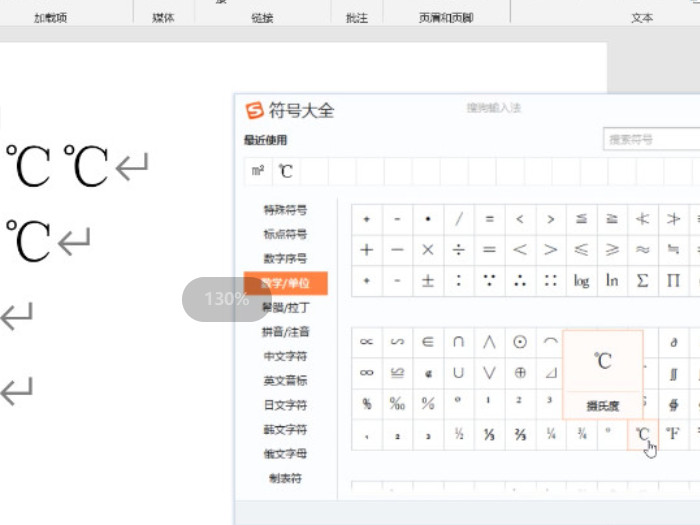The height and width of the screenshot is (525, 700).
Task: Insert the congruent ≌ symbol
Action: 397,373
